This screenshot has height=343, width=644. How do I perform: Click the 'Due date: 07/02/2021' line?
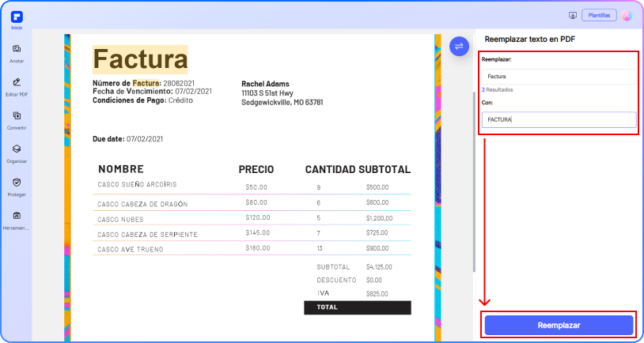pyautogui.click(x=127, y=139)
